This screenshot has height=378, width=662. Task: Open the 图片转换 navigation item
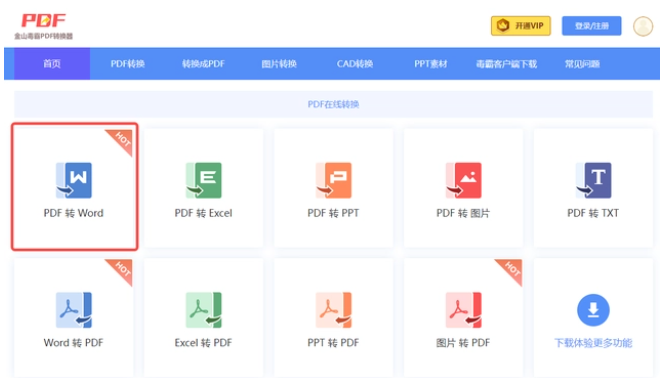[x=279, y=64]
